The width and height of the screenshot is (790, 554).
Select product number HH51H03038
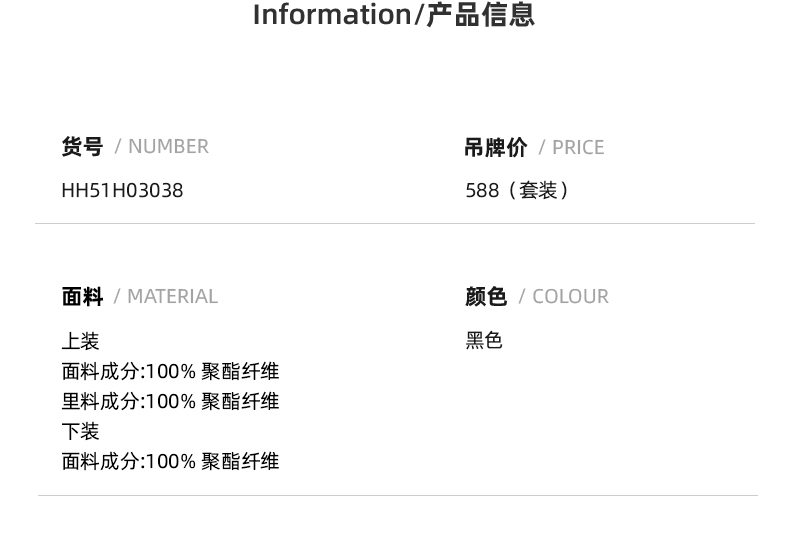122,190
